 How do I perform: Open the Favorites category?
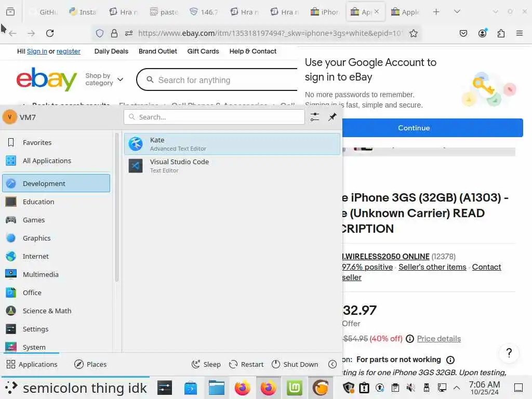pos(56,142)
